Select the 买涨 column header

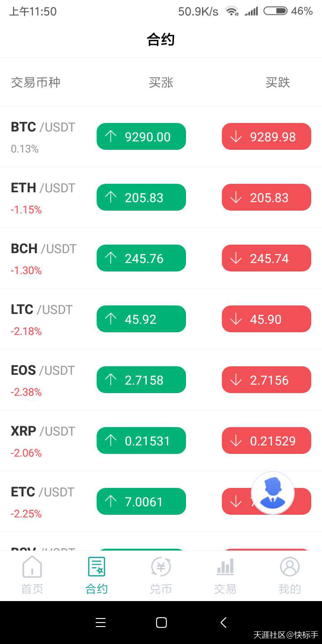coord(161,82)
